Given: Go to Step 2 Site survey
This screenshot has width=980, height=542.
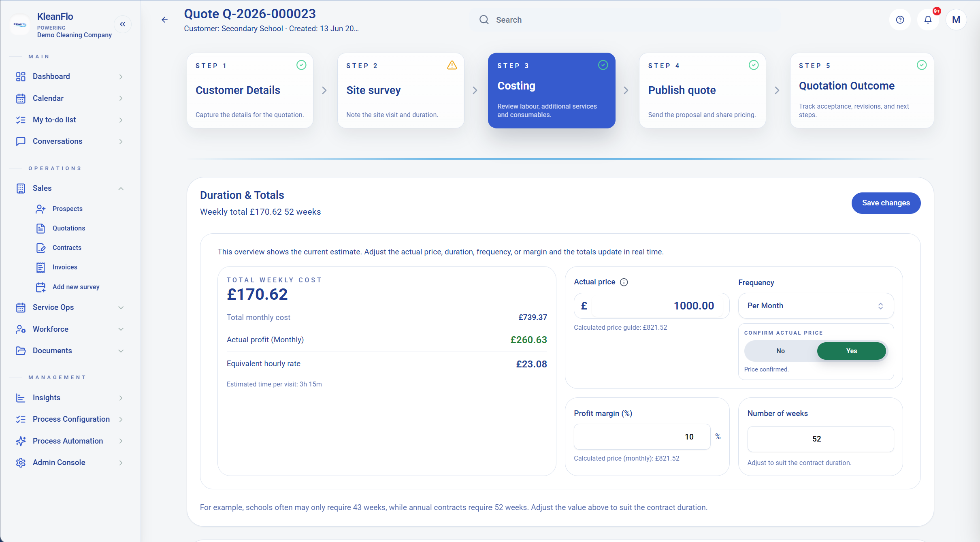Looking at the screenshot, I should pyautogui.click(x=401, y=90).
